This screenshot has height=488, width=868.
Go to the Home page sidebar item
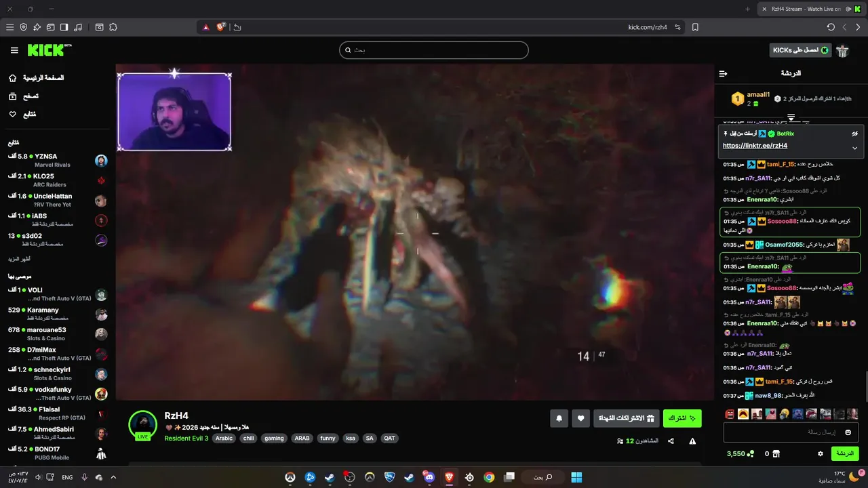37,78
